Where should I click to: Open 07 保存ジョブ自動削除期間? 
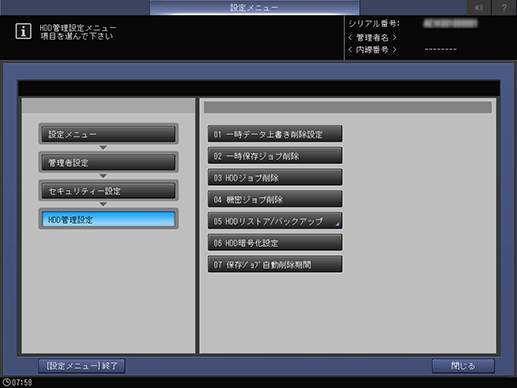click(275, 264)
